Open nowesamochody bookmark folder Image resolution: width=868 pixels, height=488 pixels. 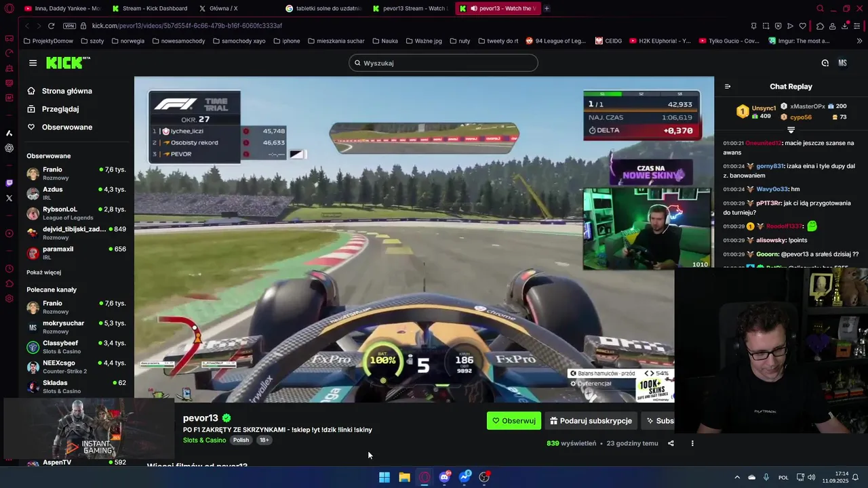[x=178, y=41]
